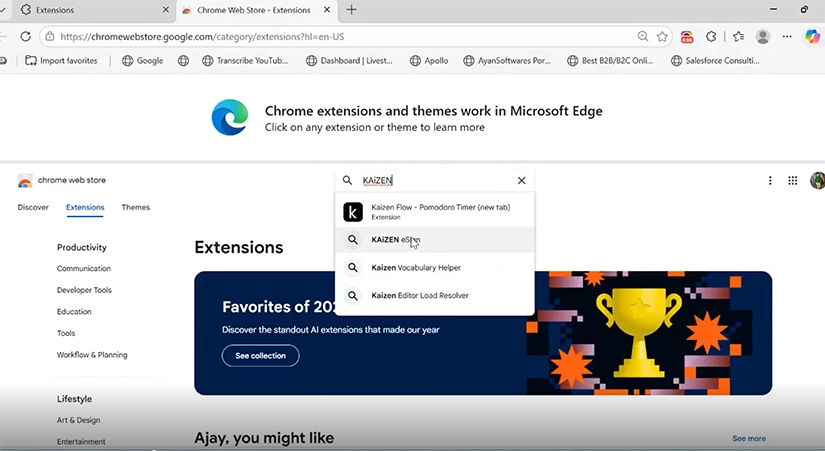Screen dimensions: 825x451
Task: Click the See collection button
Action: (x=260, y=356)
